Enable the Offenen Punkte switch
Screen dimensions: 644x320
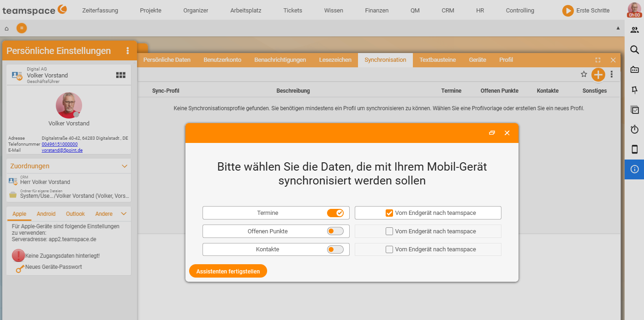click(335, 231)
